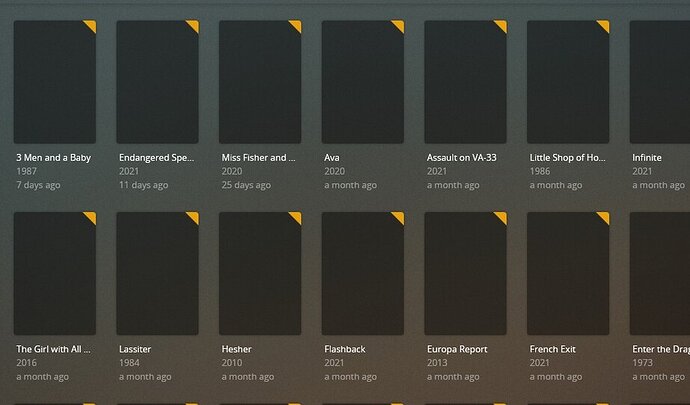Click the year 1973 under Enter the Drag...
Viewport: 690px width, 405px height.
click(x=642, y=363)
